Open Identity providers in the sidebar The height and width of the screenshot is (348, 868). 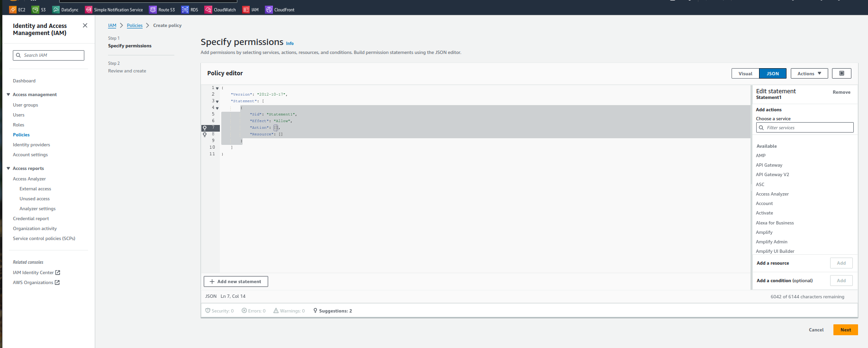[x=31, y=145]
